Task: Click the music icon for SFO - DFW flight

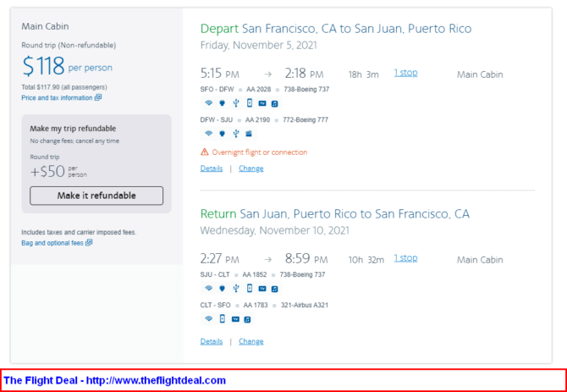Action: pyautogui.click(x=274, y=103)
